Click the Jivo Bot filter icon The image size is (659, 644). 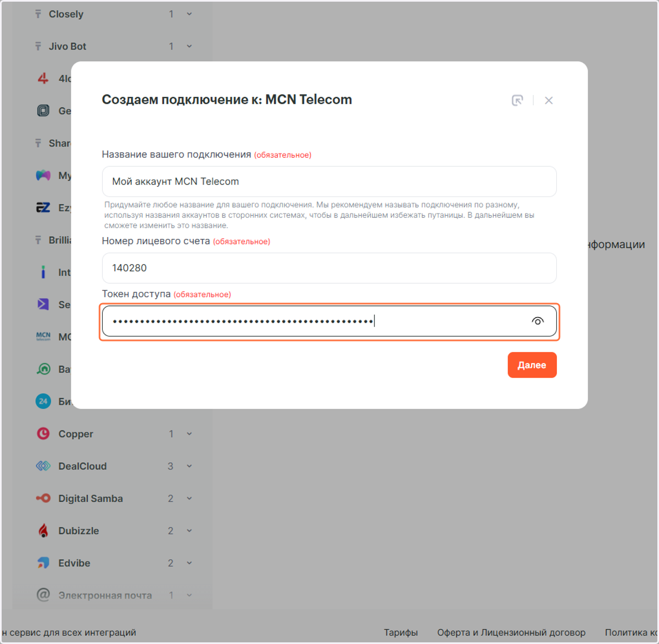click(x=38, y=47)
